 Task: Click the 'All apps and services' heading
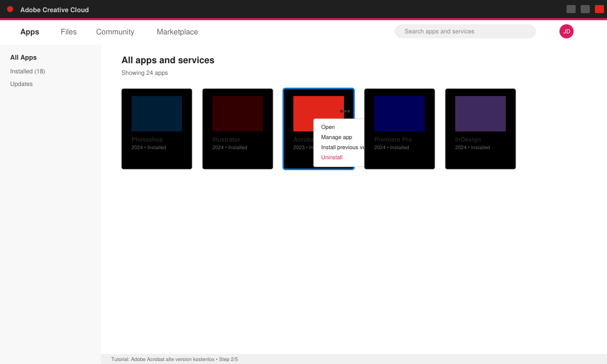pyautogui.click(x=168, y=60)
